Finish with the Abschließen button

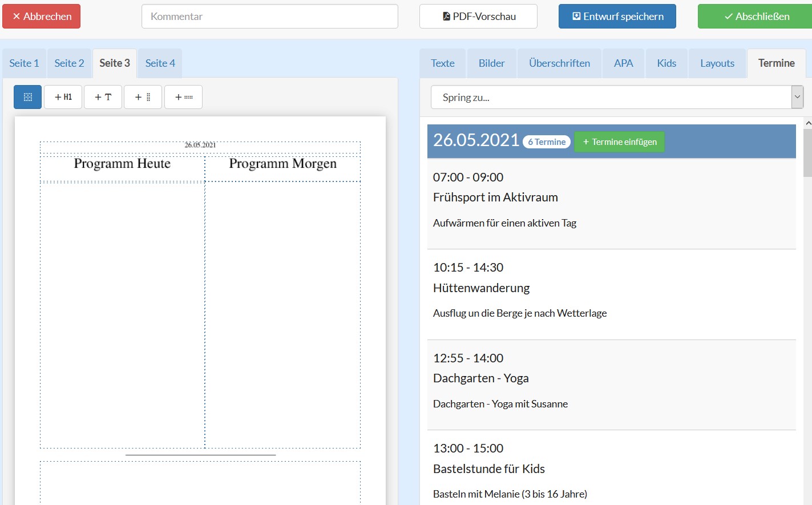coord(756,17)
